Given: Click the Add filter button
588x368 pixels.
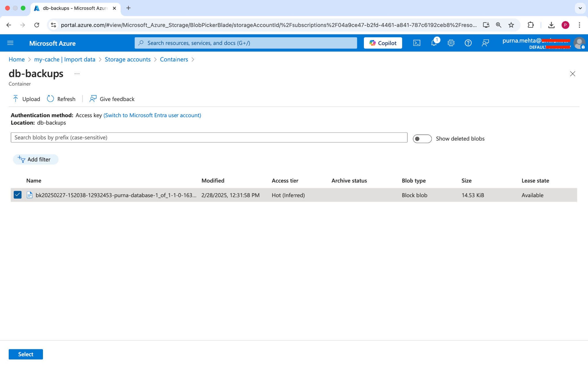Looking at the screenshot, I should [x=36, y=159].
